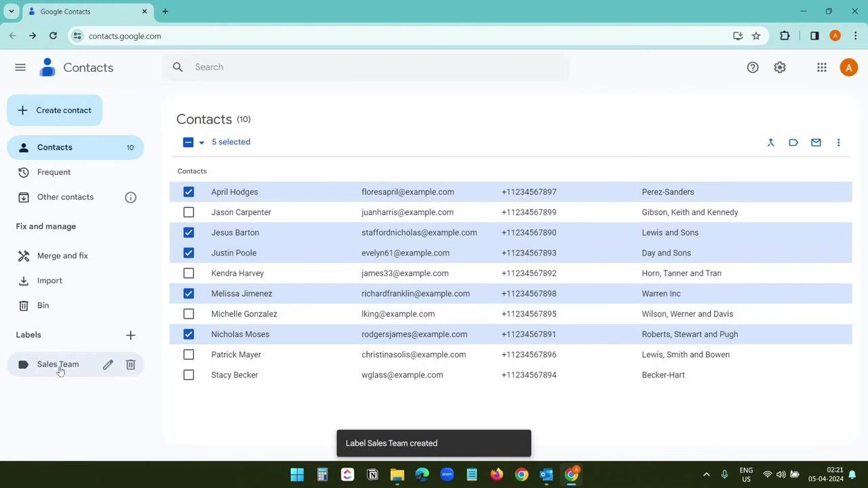
Task: Click the search magnifier icon
Action: coord(178,67)
